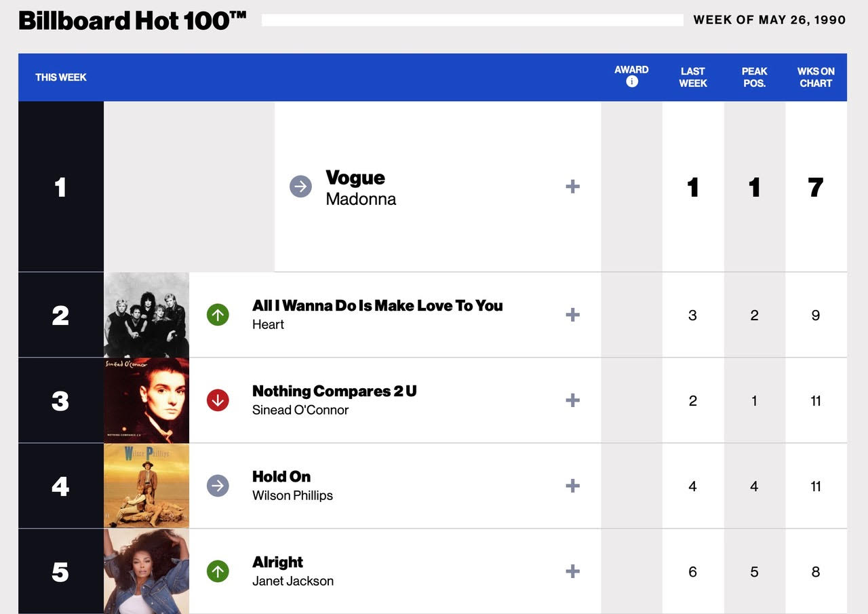Expand Janet Jackson's Alright row
Screen dimensions: 868x614
click(573, 571)
